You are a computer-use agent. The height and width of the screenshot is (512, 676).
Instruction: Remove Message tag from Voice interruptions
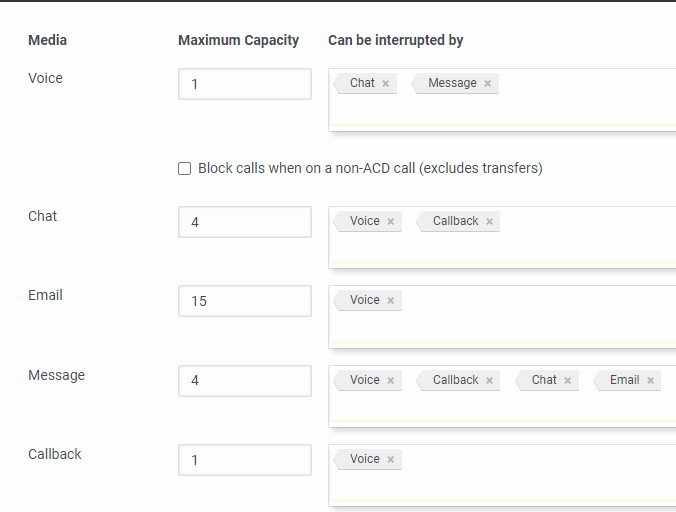click(487, 84)
